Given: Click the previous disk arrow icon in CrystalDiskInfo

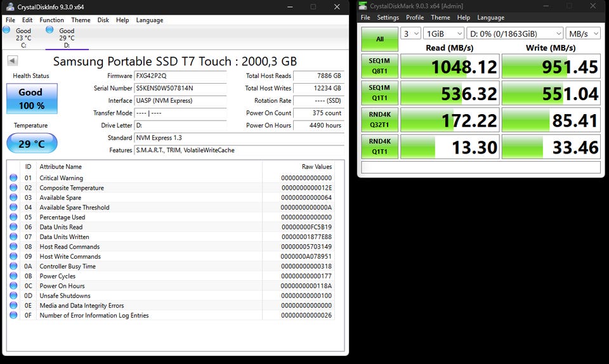Looking at the screenshot, I should pos(13,60).
